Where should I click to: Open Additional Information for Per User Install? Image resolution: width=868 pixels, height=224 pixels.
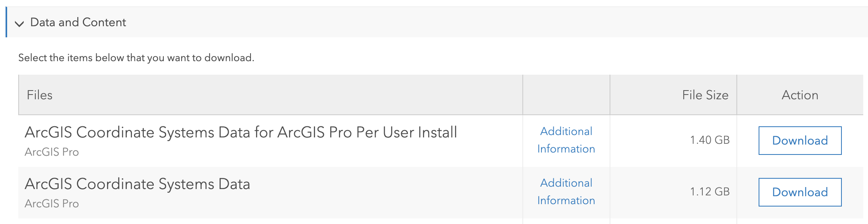tap(566, 140)
